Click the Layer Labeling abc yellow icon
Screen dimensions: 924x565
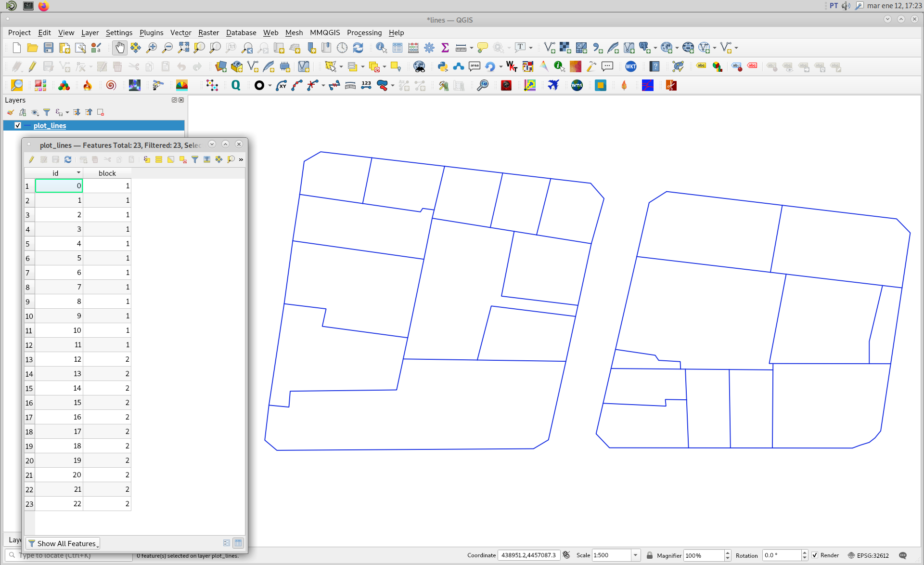point(701,66)
